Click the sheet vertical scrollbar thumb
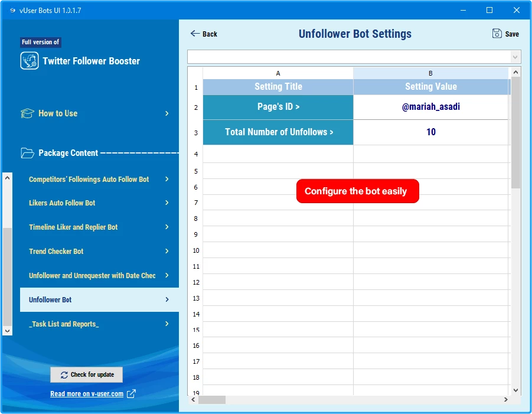Viewport: 532px width, 414px height. point(515,132)
